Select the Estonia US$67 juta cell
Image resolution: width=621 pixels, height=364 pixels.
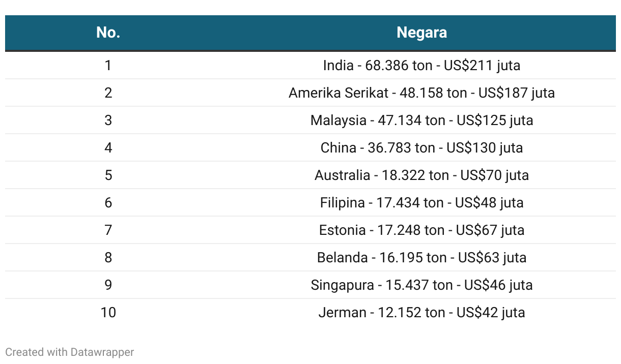pos(421,230)
